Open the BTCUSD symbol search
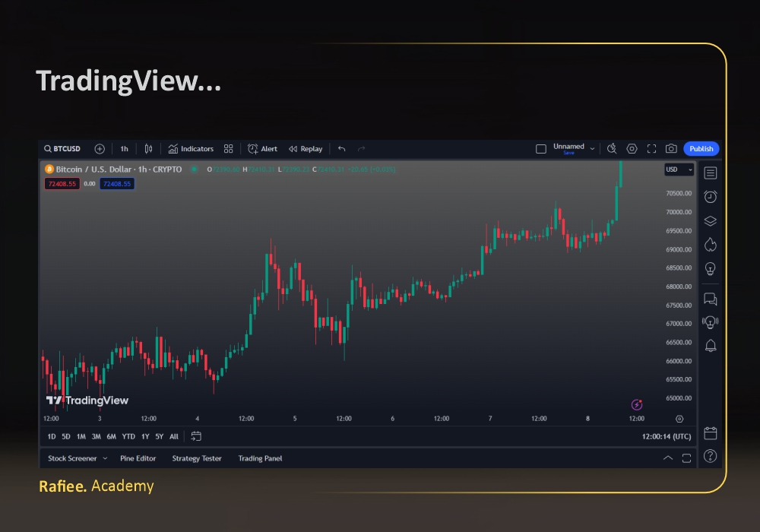Viewport: 760px width, 532px height. pos(62,149)
